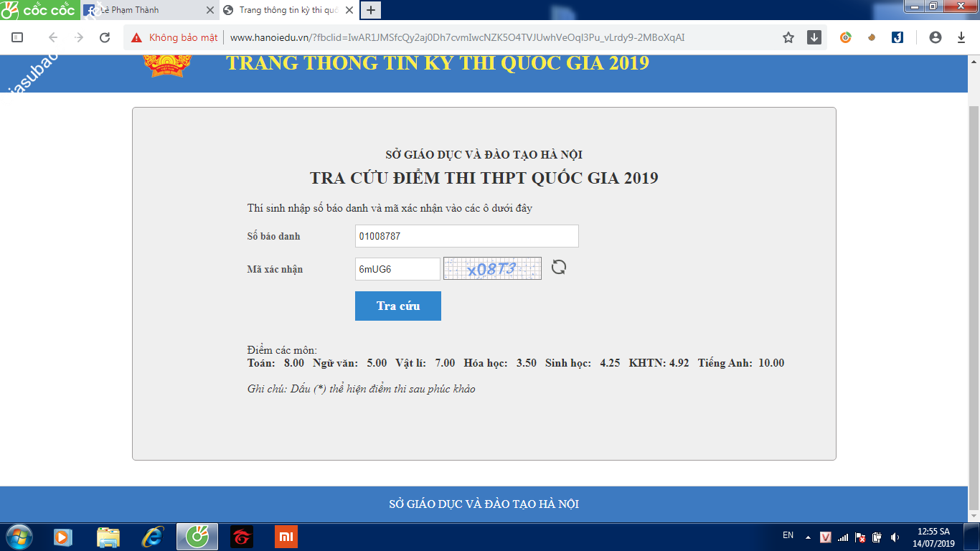This screenshot has width=980, height=551.
Task: Open Garena from the taskbar
Action: (x=242, y=536)
